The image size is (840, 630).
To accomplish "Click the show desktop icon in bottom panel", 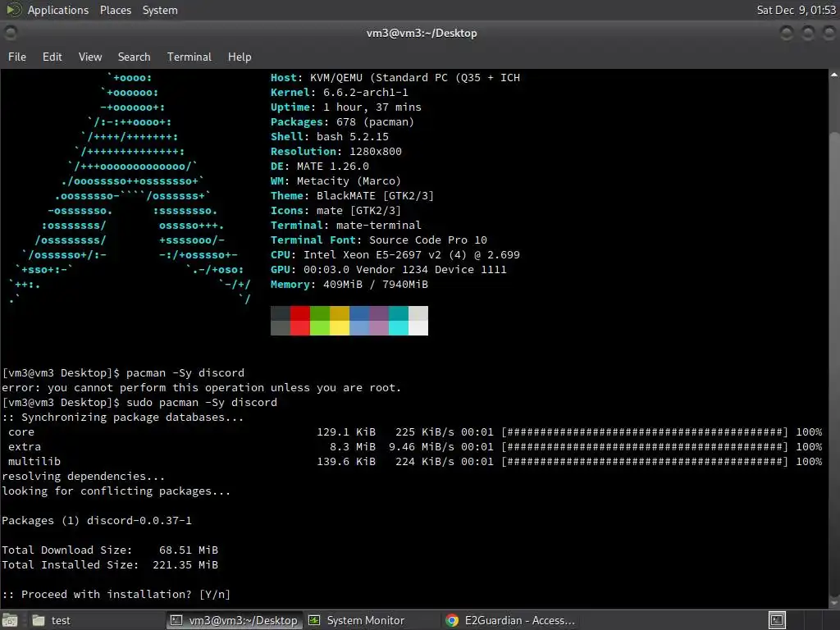I will (x=11, y=620).
